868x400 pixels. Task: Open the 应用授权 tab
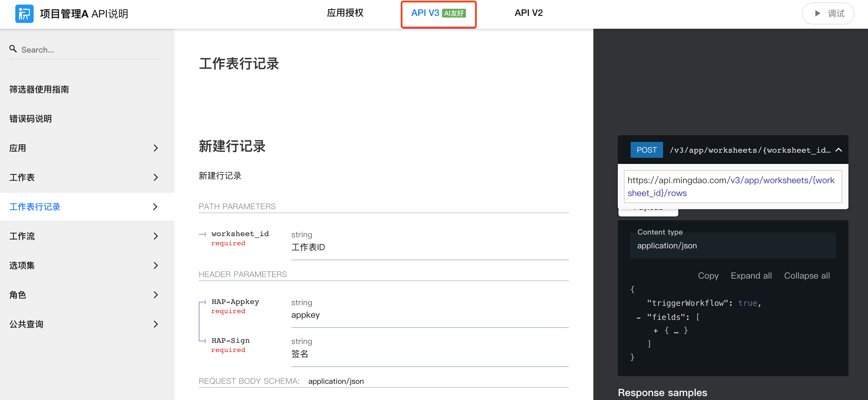click(x=345, y=13)
